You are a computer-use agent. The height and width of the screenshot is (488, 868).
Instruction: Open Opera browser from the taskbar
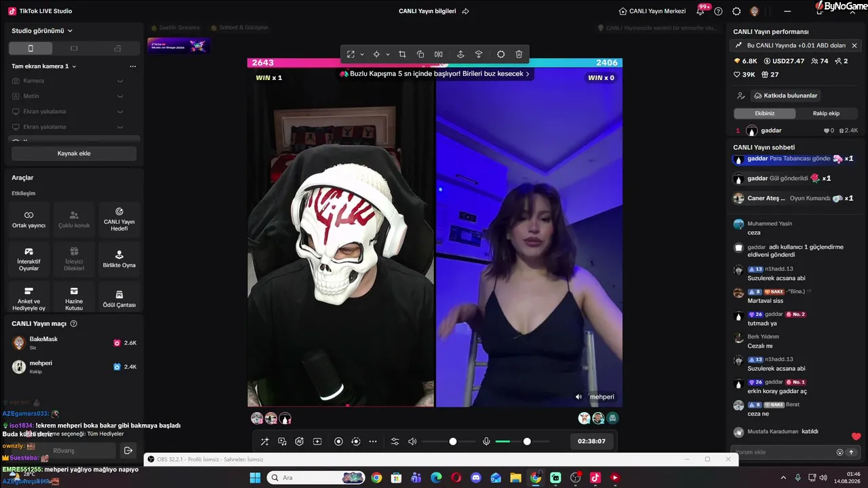[x=456, y=478]
